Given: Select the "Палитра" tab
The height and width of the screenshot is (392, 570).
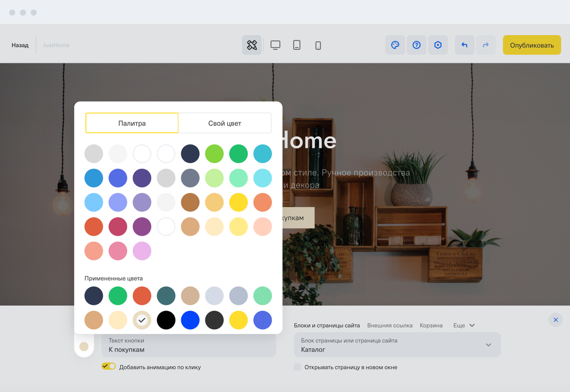Looking at the screenshot, I should pos(132,123).
